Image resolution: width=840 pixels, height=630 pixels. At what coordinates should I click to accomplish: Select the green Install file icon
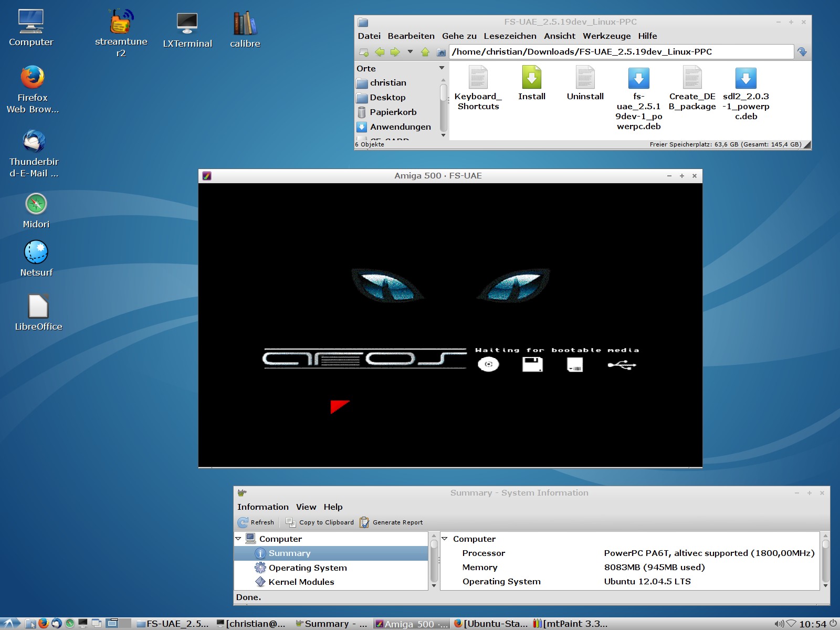coord(531,78)
